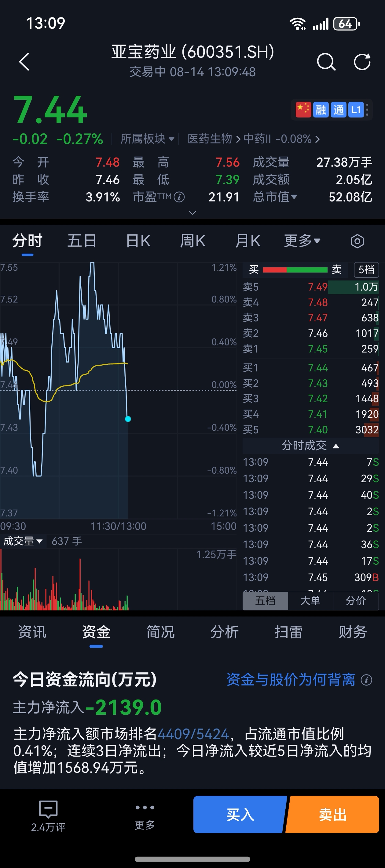Tap info icon beside 资金与股价为何背离
This screenshot has width=385, height=868.
(x=366, y=680)
